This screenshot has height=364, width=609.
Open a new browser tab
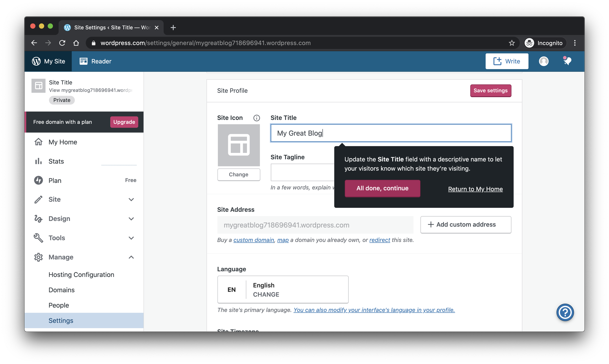[173, 28]
